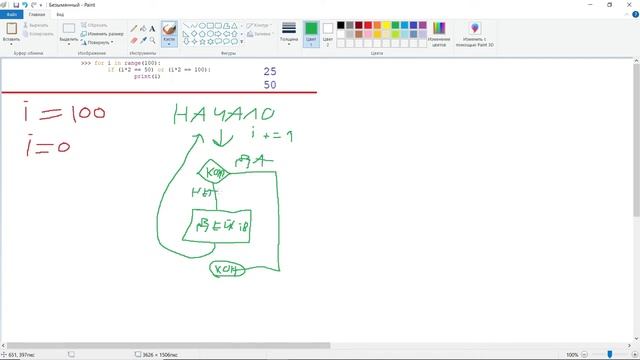Screen dimensions: 640x360
Task: Select the Eraser tool
Action: click(134, 40)
